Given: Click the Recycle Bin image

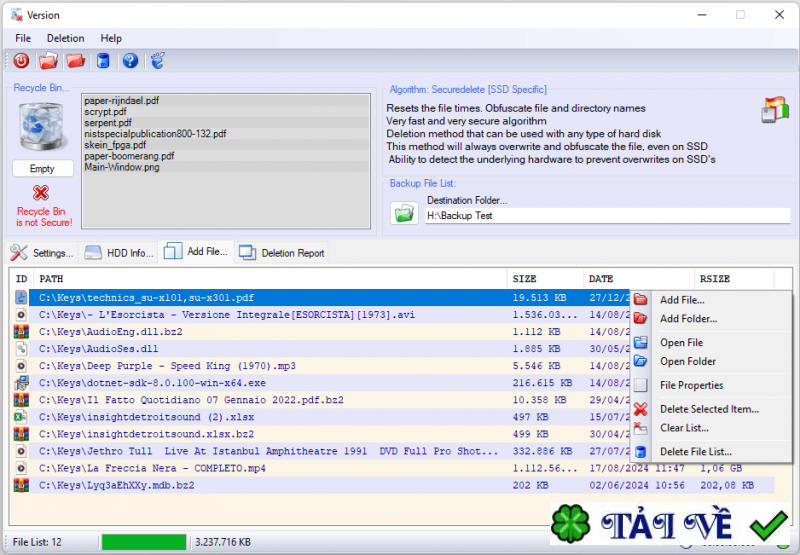Looking at the screenshot, I should (41, 127).
